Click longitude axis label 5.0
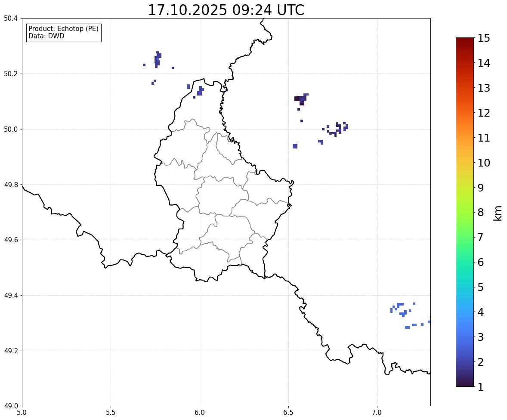Image resolution: width=507 pixels, height=420 pixels. pos(22,413)
